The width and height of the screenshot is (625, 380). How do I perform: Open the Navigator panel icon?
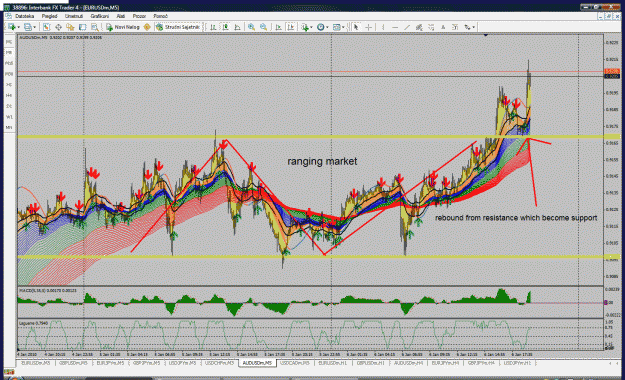coord(70,27)
